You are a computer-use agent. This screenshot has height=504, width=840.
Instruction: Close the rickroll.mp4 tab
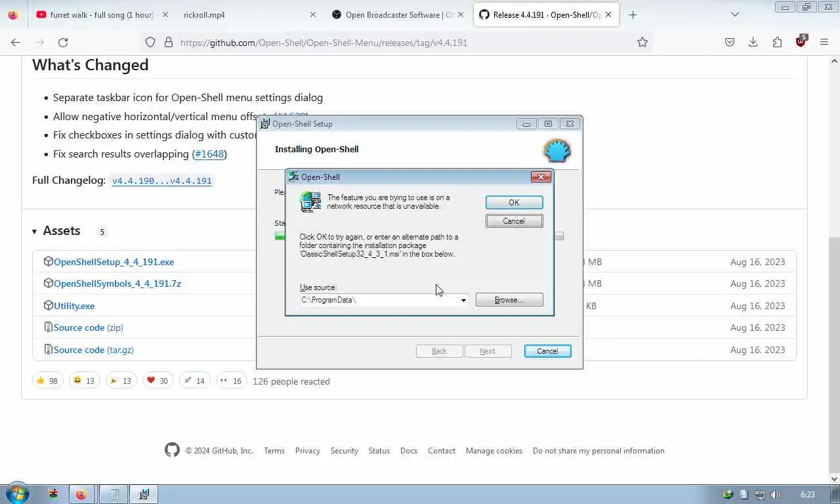pos(312,14)
